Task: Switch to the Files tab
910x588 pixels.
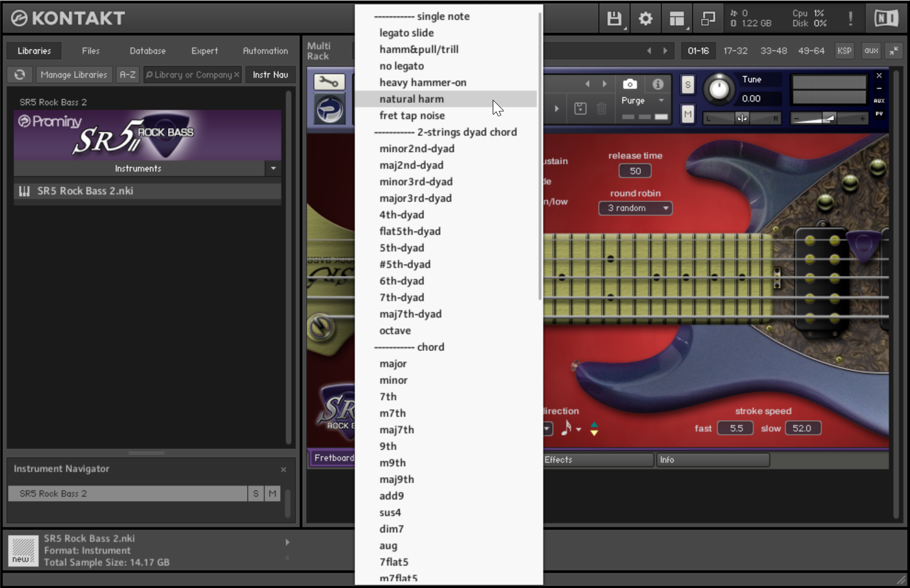Action: (x=91, y=51)
